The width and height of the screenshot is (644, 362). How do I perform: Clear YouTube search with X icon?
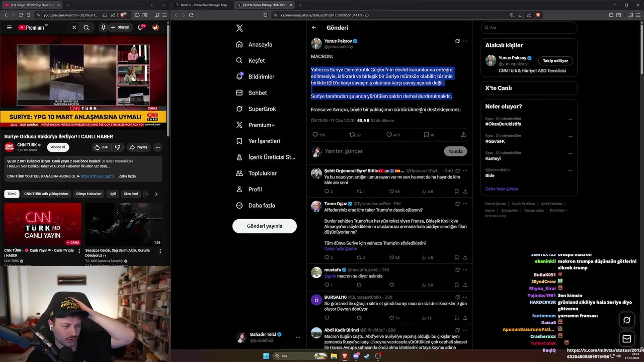(x=74, y=28)
